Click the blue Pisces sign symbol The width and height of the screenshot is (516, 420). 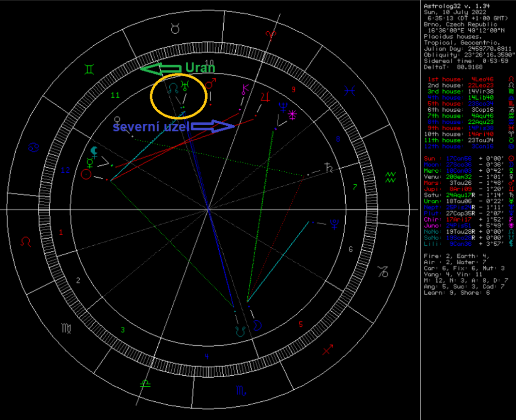349,91
